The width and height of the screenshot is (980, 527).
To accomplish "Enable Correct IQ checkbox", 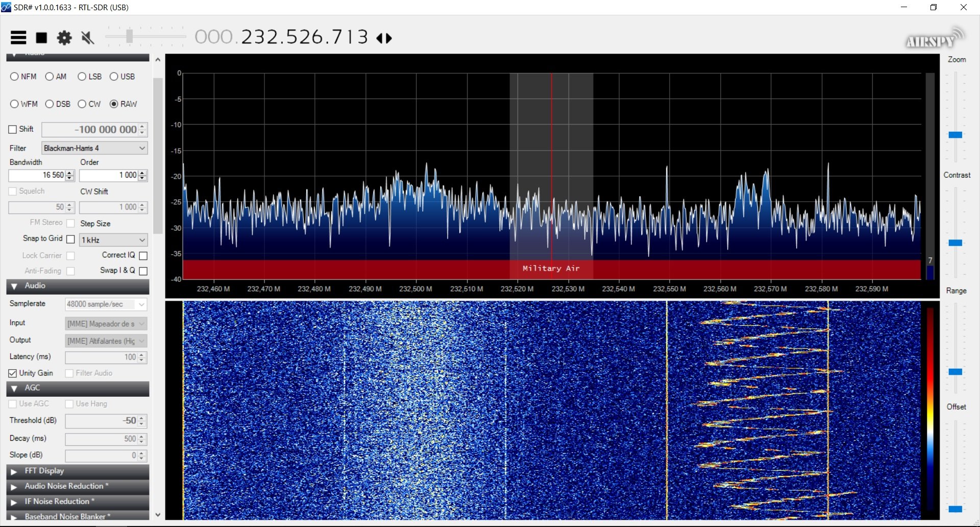I will (143, 256).
